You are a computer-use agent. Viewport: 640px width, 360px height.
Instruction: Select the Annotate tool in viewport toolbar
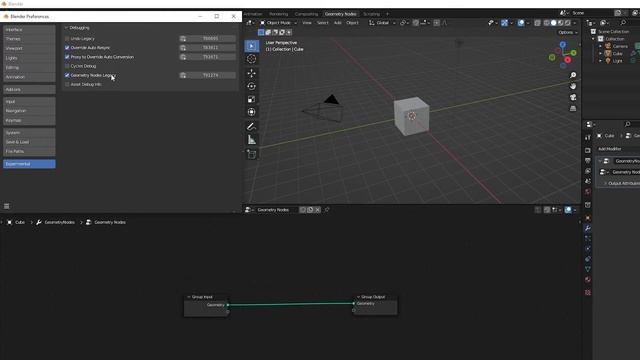pyautogui.click(x=251, y=127)
